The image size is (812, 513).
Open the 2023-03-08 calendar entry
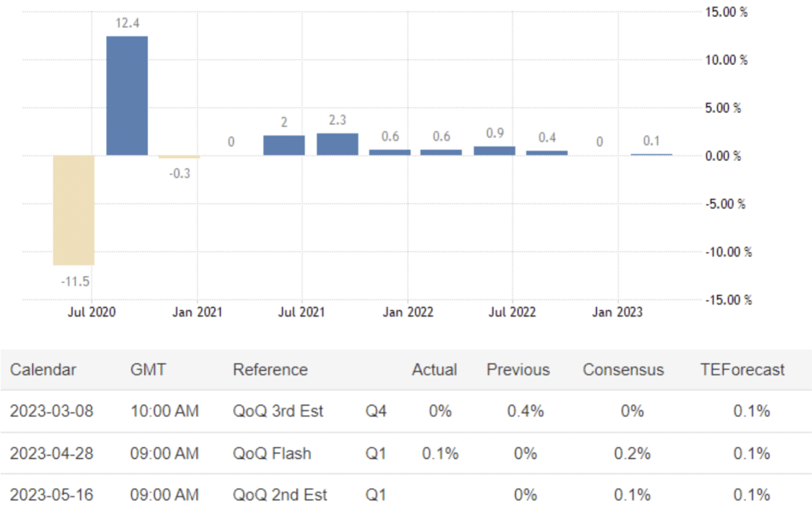click(52, 411)
